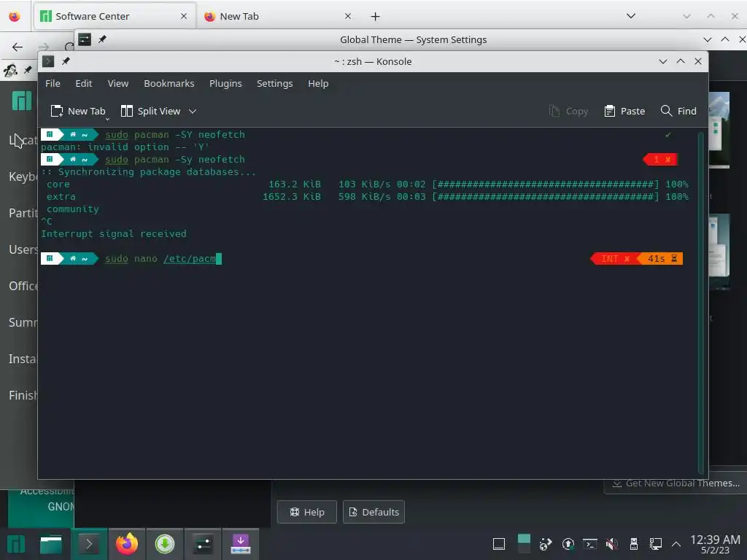Viewport: 747px width, 560px height.
Task: Open the New Tab dropdown arrow in Konsole
Action: pos(107,118)
